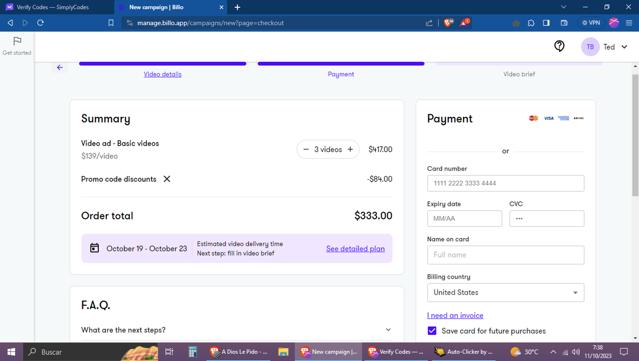Reload the current page
Screen dimensions: 639x361
click(x=40, y=23)
